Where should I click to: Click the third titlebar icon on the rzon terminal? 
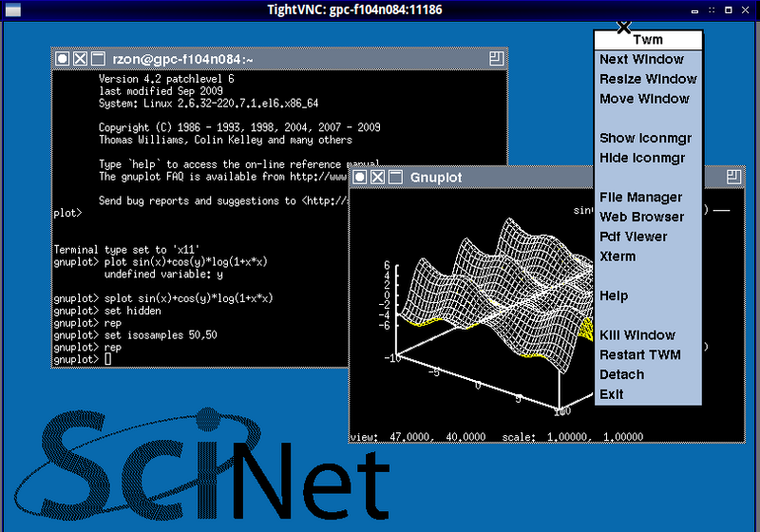99,59
